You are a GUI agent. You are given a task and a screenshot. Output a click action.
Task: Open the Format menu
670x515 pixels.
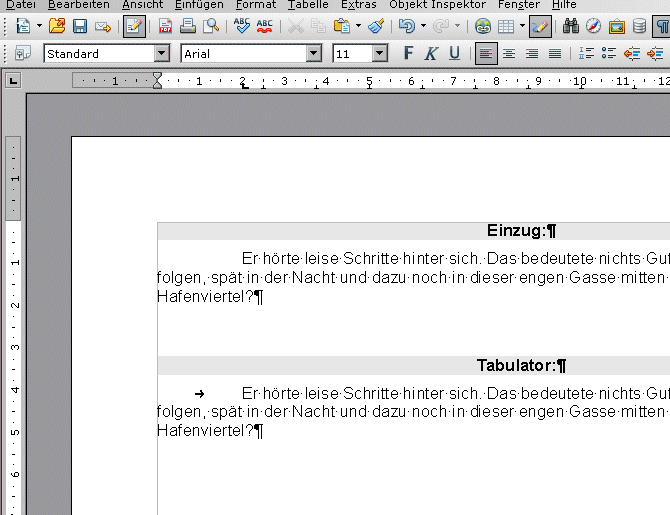(x=256, y=5)
